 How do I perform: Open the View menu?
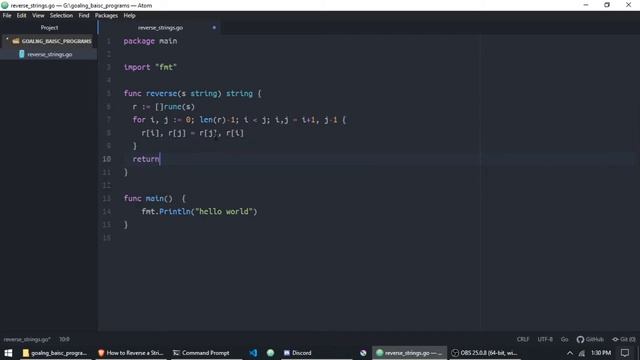click(x=38, y=16)
